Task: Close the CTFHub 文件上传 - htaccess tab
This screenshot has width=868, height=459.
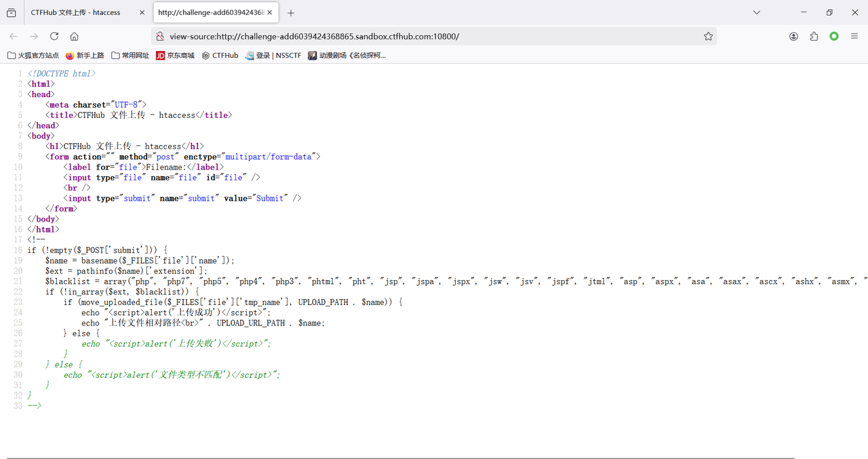Action: (142, 13)
